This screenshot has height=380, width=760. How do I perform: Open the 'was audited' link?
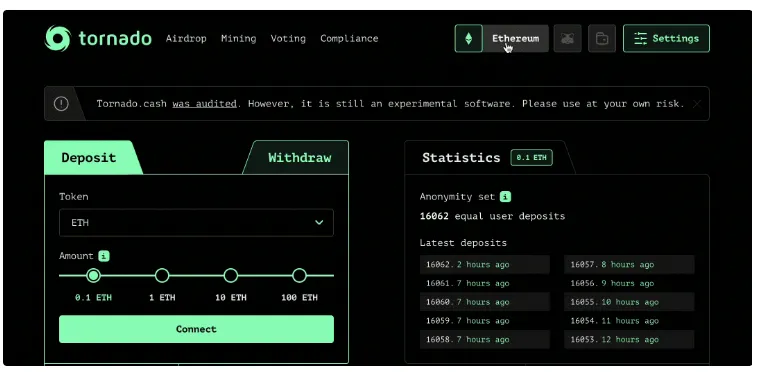(205, 104)
